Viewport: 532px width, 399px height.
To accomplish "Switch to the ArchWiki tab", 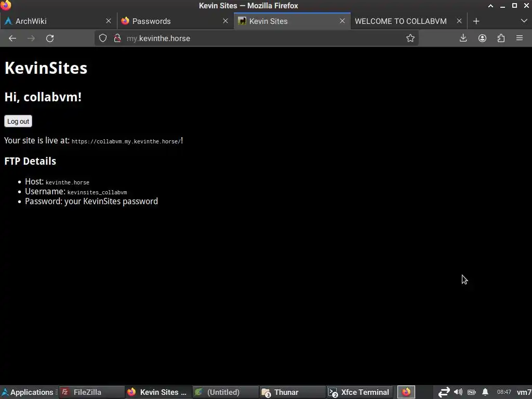I will click(58, 21).
